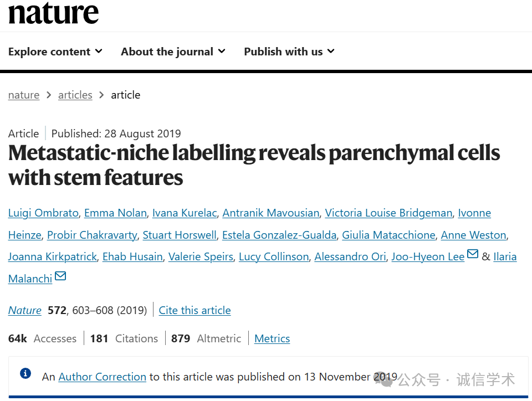Open the About the journal dropdown
This screenshot has height=401, width=532.
click(173, 52)
